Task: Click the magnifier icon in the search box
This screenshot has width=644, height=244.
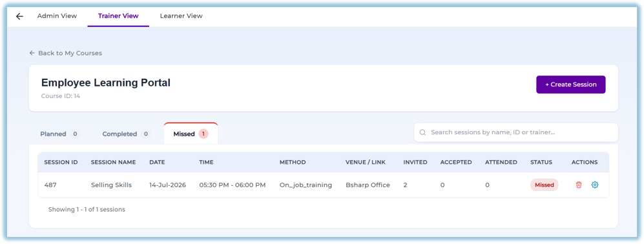Action: click(x=422, y=133)
